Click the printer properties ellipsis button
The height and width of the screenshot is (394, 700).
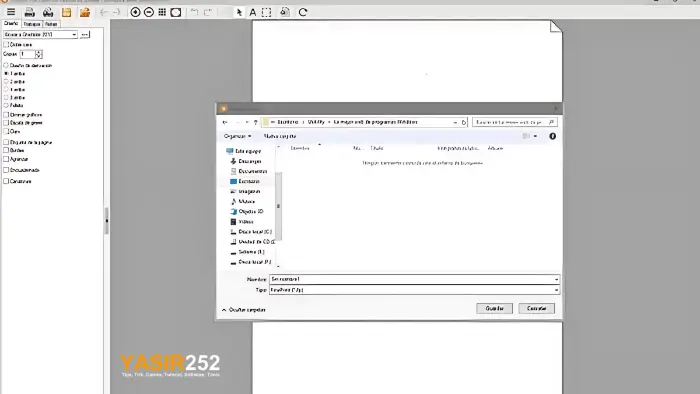tap(84, 34)
